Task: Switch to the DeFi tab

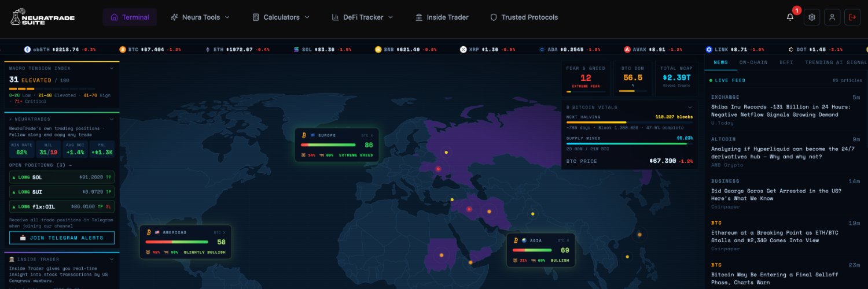Action: [786, 62]
